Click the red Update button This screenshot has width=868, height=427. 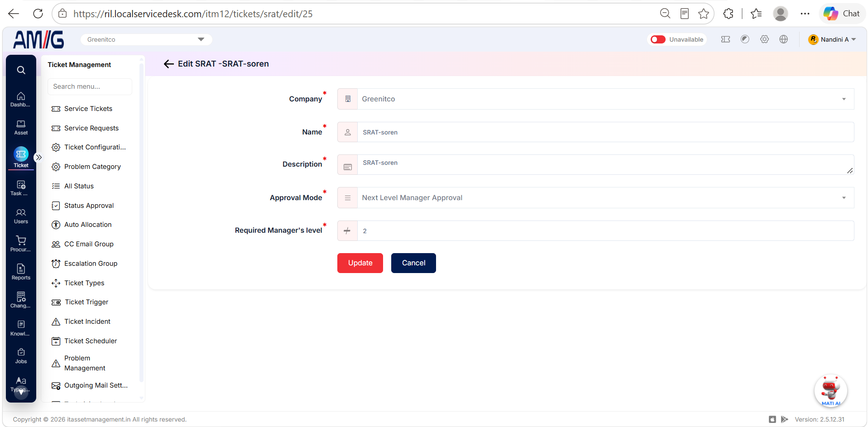point(360,263)
